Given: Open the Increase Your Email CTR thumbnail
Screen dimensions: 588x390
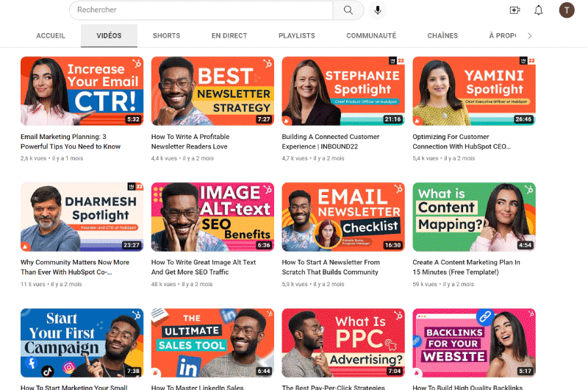Looking at the screenshot, I should point(82,91).
